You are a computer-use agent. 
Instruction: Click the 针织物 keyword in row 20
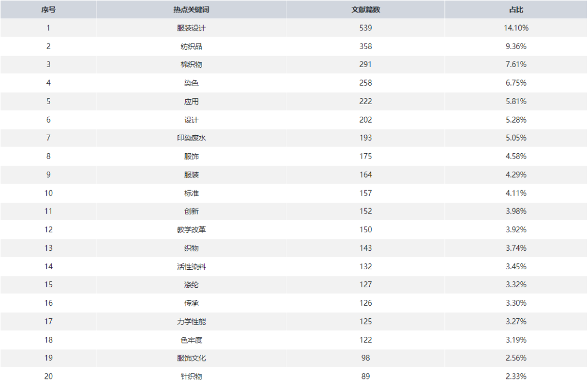(x=191, y=377)
